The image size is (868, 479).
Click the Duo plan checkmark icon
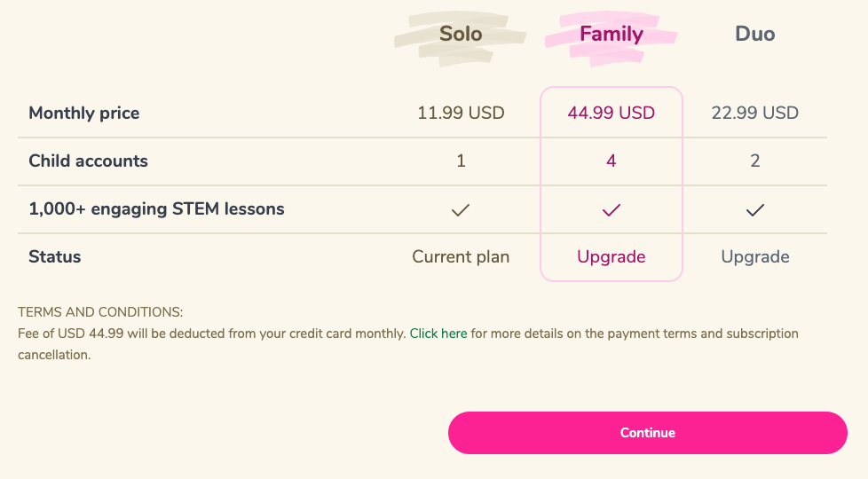click(755, 210)
